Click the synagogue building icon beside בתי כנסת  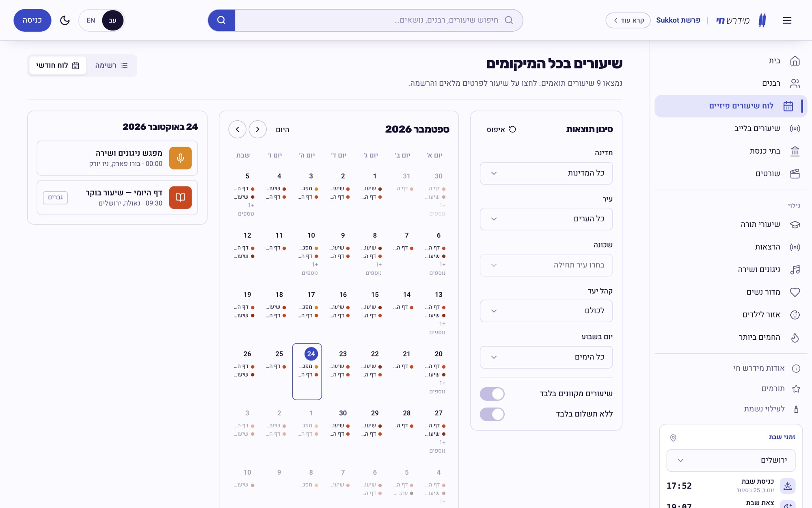795,151
